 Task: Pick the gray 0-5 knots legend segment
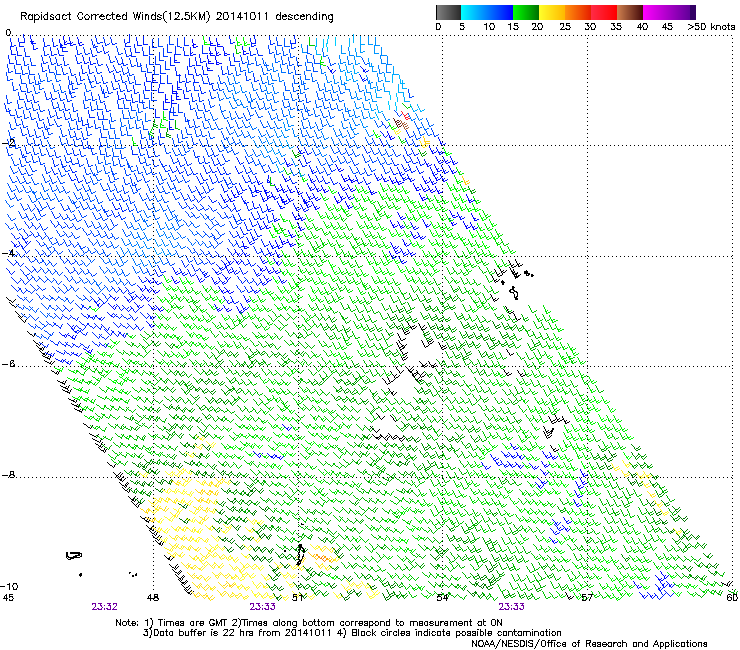pyautogui.click(x=448, y=12)
